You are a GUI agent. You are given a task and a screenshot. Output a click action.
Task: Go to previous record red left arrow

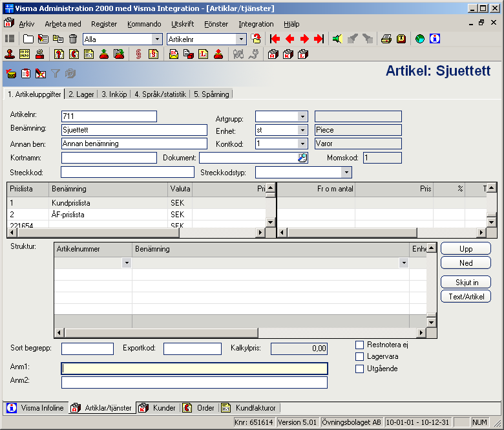click(x=290, y=39)
